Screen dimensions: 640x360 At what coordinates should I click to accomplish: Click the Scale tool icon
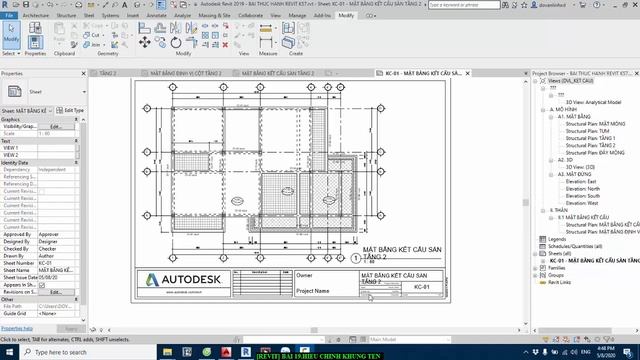215,35
